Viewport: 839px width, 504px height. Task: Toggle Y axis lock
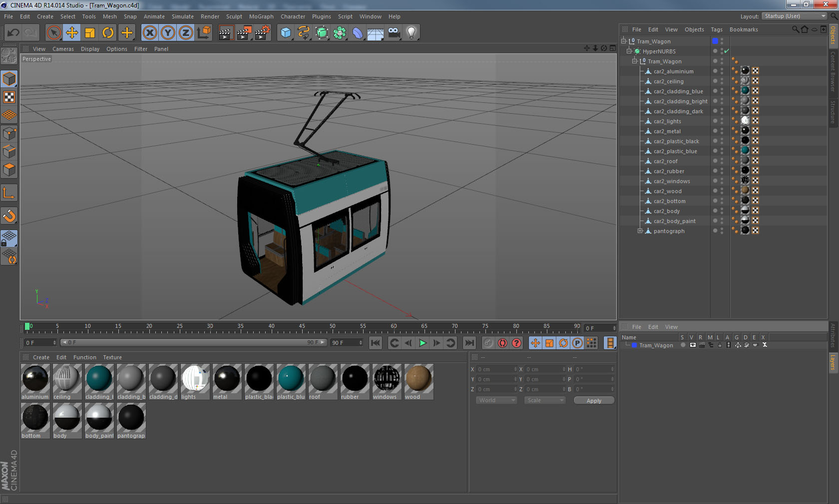coord(168,33)
